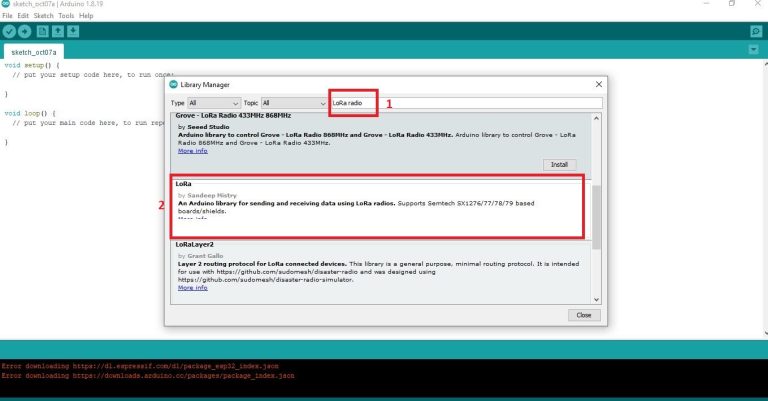The width and height of the screenshot is (768, 401).
Task: Open the Tools menu
Action: click(66, 16)
